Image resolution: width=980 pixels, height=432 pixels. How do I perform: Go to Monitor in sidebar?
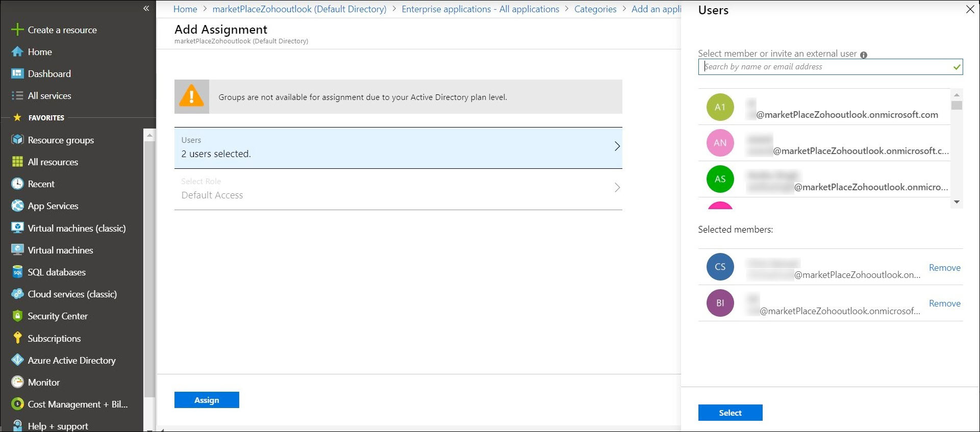(x=44, y=382)
